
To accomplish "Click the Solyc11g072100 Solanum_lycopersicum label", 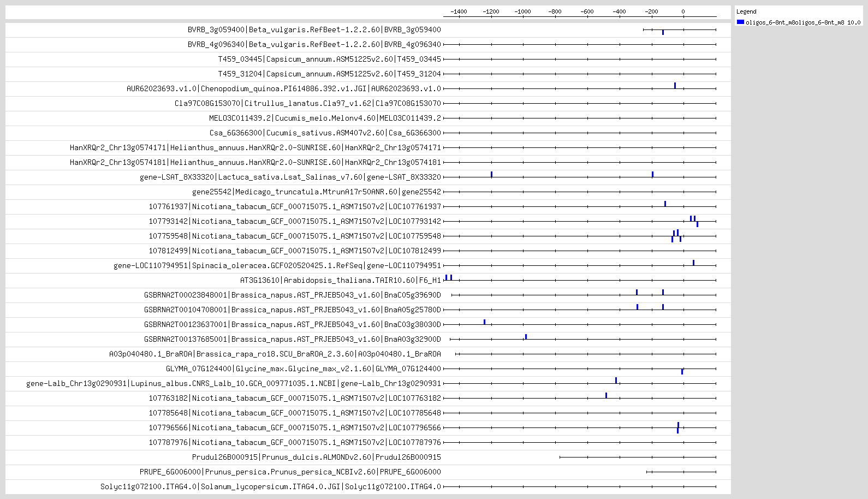I will [271, 486].
